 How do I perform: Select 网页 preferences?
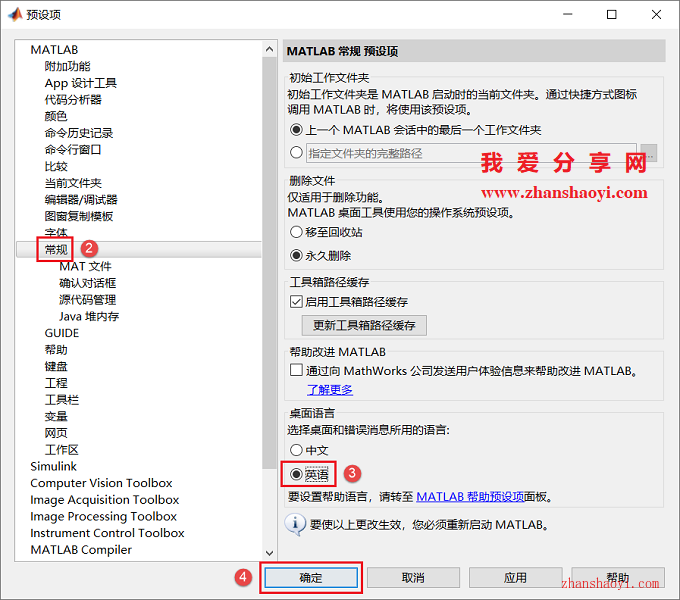pyautogui.click(x=56, y=433)
